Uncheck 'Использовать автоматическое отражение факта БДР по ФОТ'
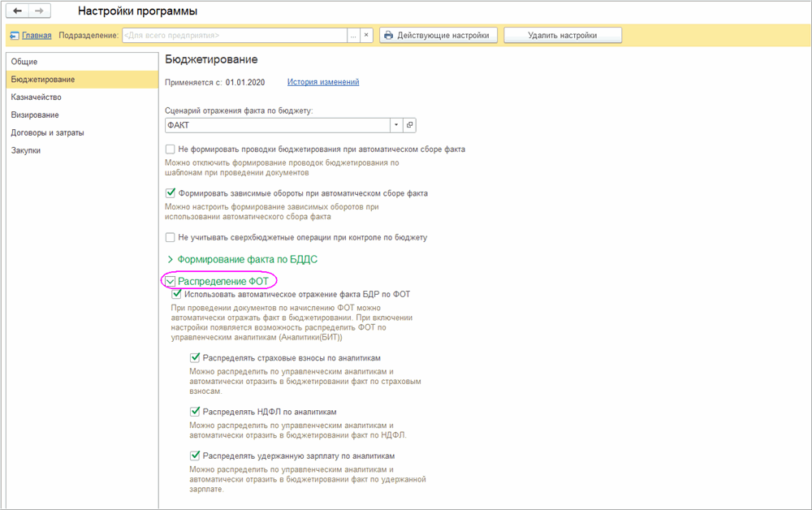 [x=177, y=294]
